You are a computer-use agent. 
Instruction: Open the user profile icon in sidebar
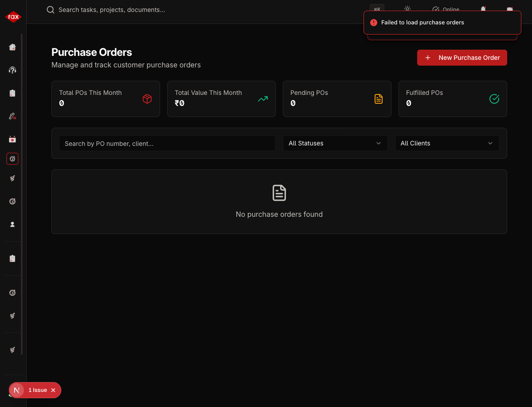(x=12, y=224)
